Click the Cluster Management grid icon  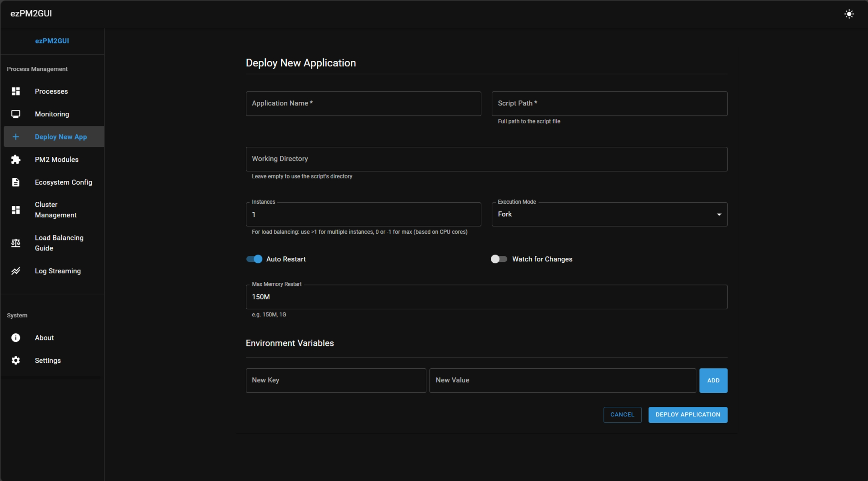pos(16,210)
